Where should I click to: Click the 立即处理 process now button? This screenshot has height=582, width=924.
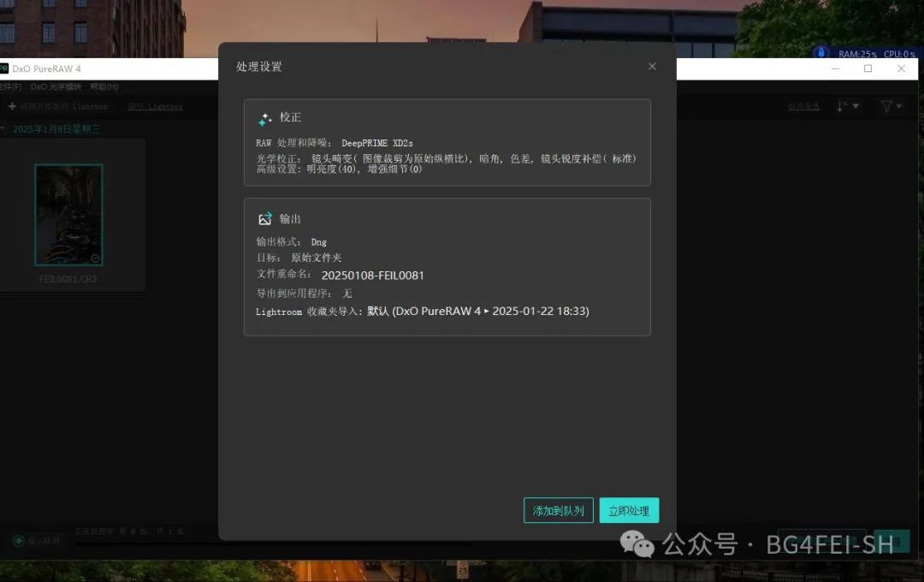point(629,510)
